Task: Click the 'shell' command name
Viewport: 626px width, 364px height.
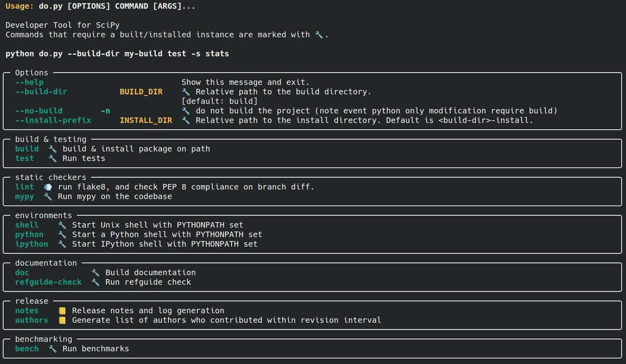Action: 27,225
